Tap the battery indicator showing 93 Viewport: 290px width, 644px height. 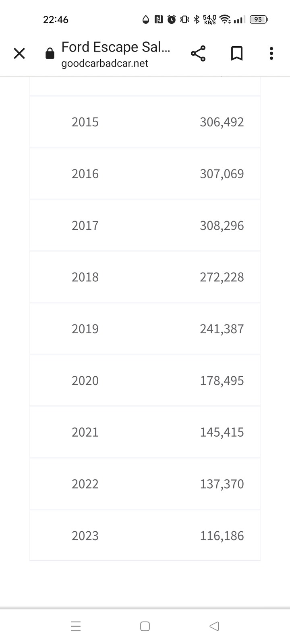coord(259,19)
